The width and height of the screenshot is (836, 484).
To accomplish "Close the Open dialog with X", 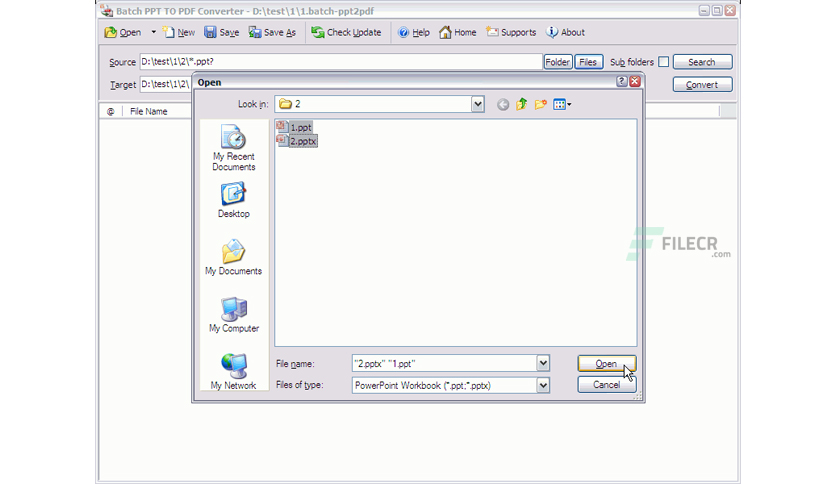I will (x=634, y=82).
